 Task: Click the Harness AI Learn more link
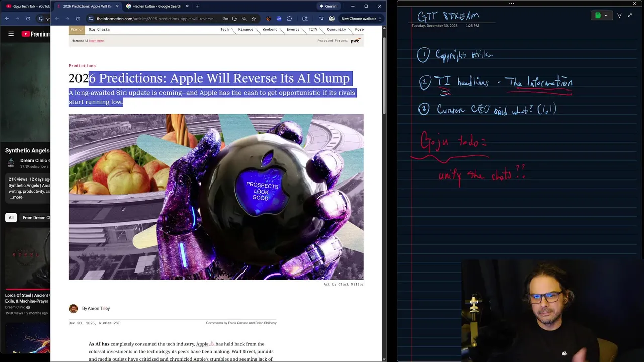(96, 41)
